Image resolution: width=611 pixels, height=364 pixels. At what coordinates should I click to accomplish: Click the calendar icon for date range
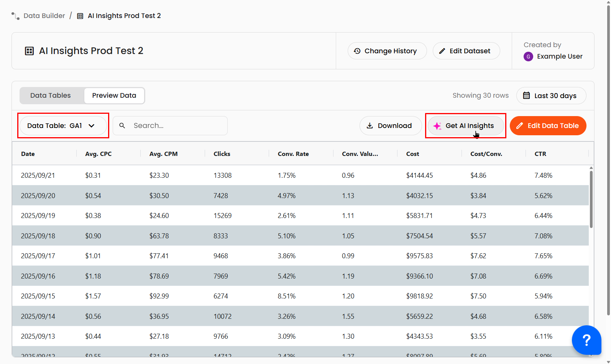(527, 95)
